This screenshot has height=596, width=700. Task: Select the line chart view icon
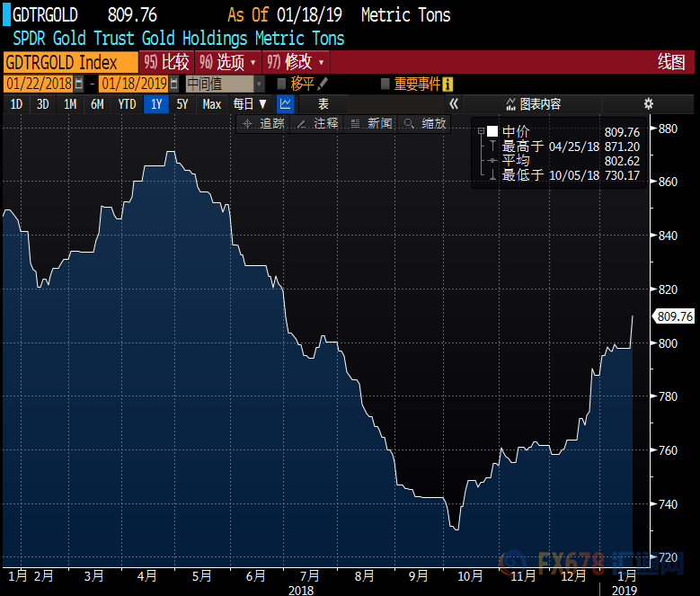[x=285, y=104]
